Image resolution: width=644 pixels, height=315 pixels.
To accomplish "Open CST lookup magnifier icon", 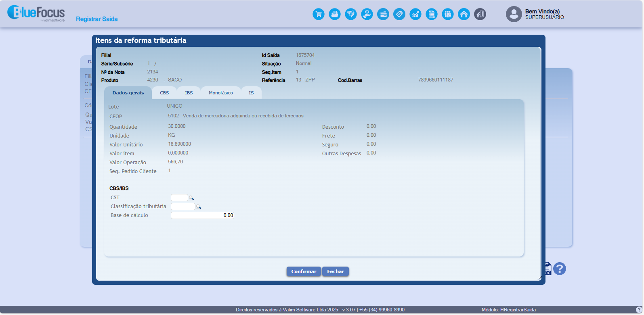I will pos(191,198).
